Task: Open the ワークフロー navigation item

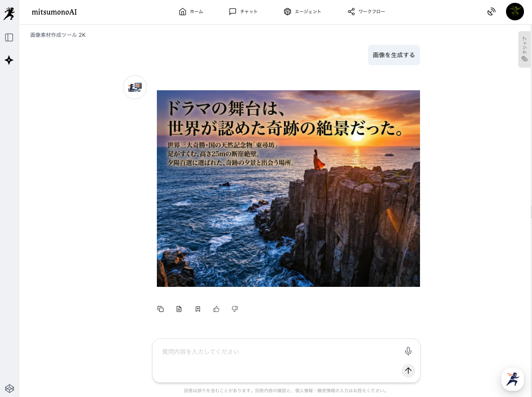Action: coord(366,12)
